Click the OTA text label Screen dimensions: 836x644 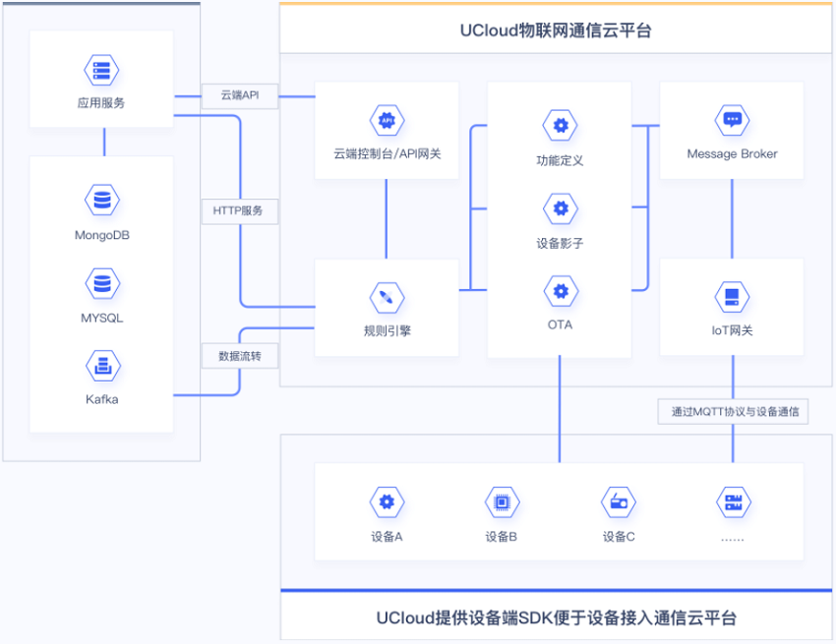pos(560,324)
